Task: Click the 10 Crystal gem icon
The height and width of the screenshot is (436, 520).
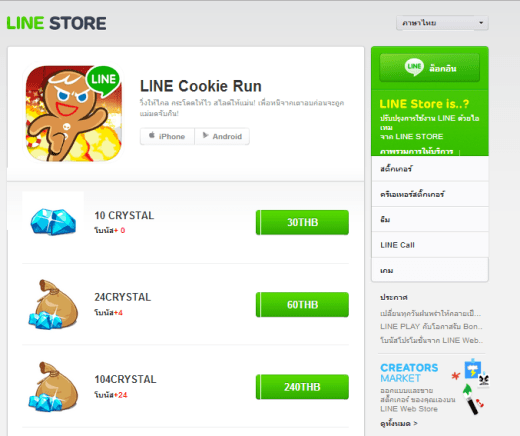Action: [x=53, y=222]
